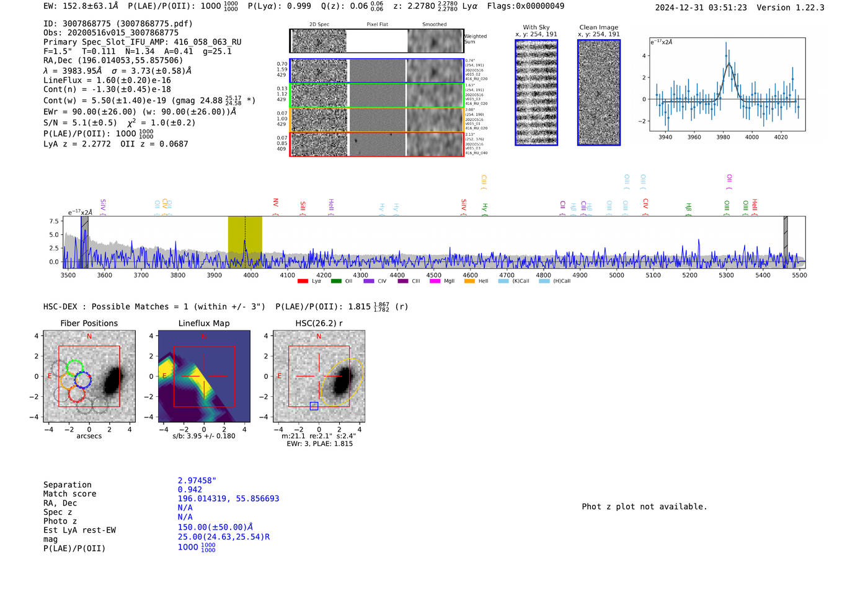868x591 pixels.
Task: Pick the magenta MgII legend swatch
Action: [x=435, y=282]
